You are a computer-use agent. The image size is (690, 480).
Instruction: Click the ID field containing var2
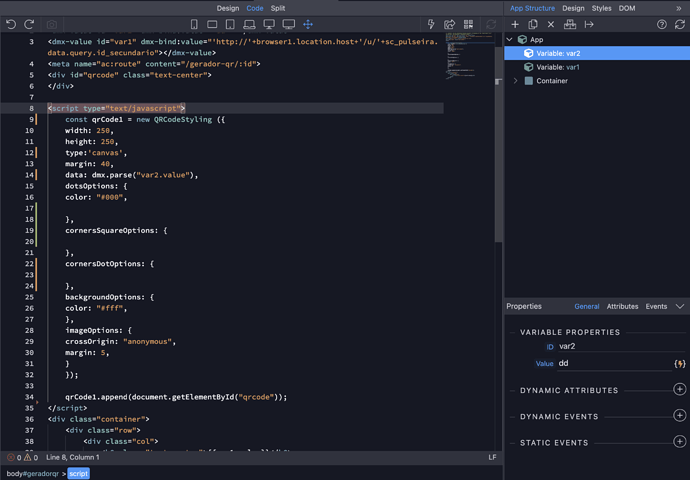tap(621, 347)
